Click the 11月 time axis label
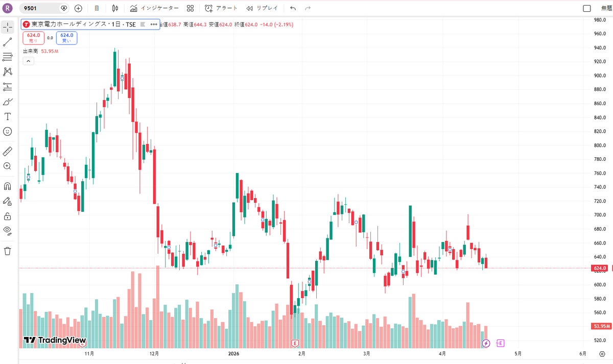Viewport: 613px width, 364px height. point(89,353)
